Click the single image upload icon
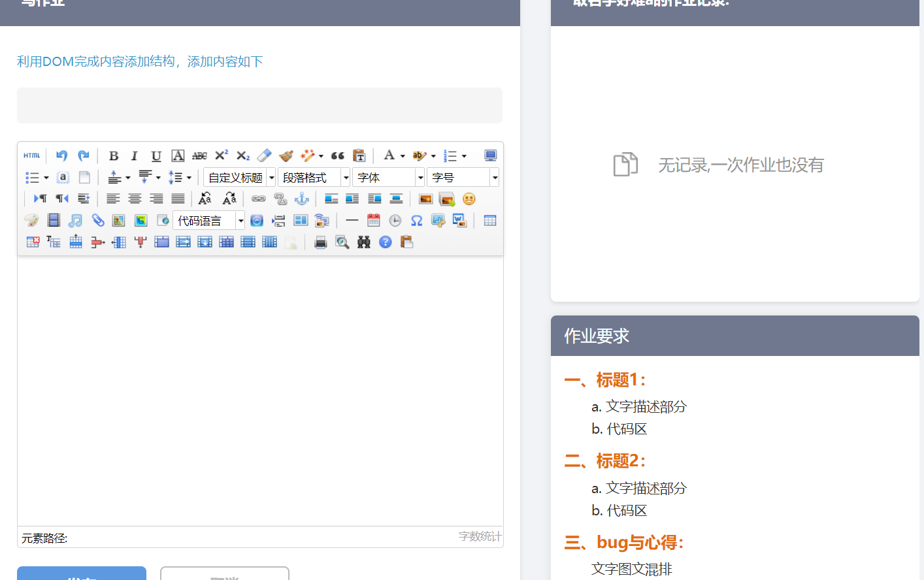Screen dimensions: 924x580 (425, 199)
